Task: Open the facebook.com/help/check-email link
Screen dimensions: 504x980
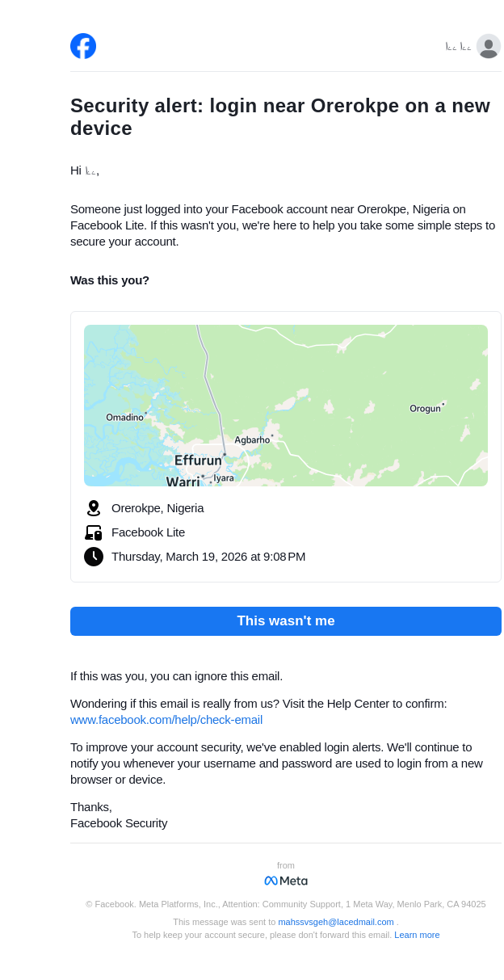Action: (166, 720)
